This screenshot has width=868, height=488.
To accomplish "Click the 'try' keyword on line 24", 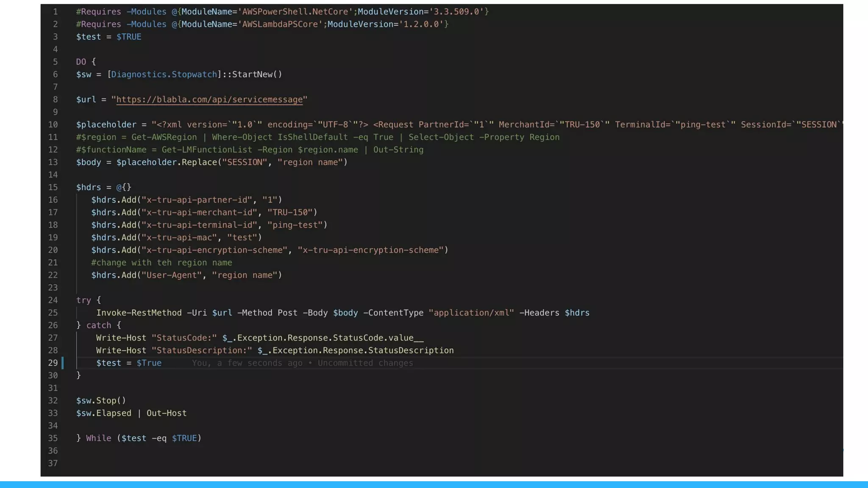I will (83, 300).
